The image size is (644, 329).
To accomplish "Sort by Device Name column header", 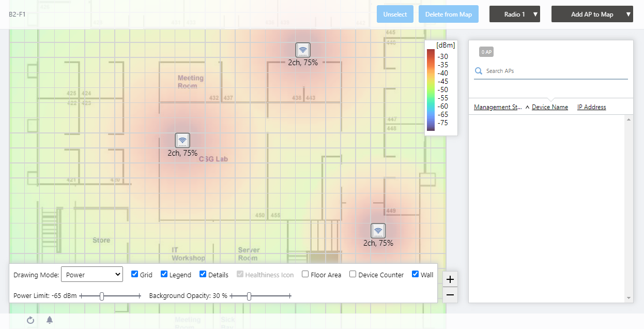I will [550, 107].
